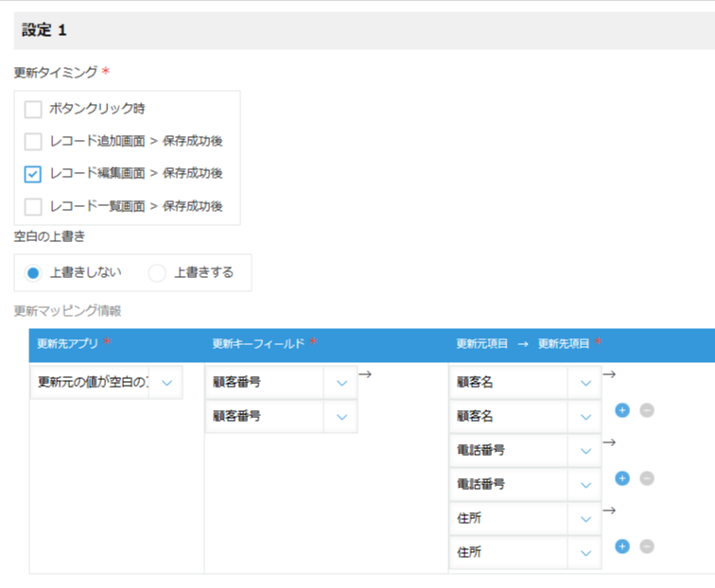Viewport: 715px width, 588px height.
Task: Add a mapping row after 住所
Action: [622, 546]
